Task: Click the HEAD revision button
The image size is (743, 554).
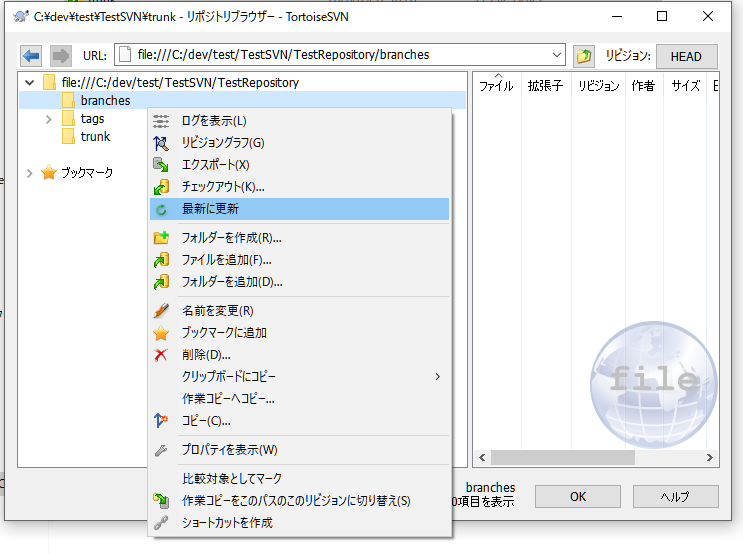Action: [x=686, y=57]
